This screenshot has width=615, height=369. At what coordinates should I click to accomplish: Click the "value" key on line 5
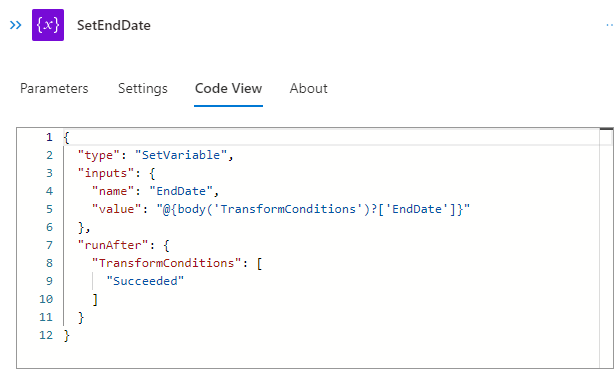click(x=116, y=209)
